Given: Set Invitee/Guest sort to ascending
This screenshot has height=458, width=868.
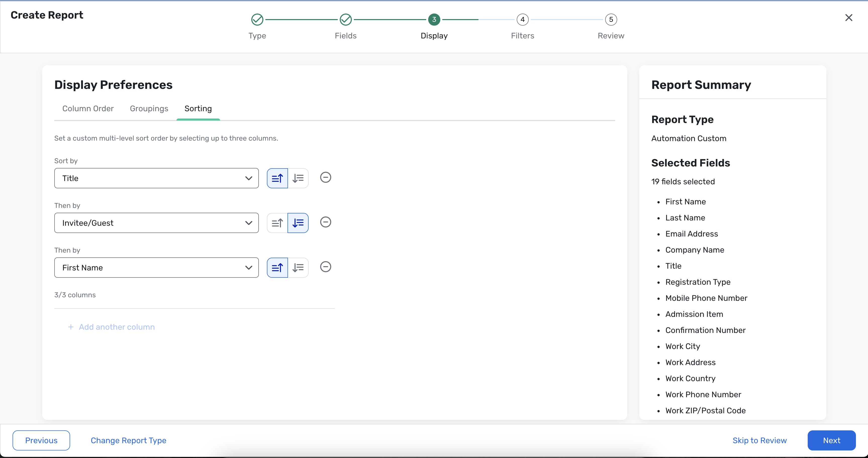Looking at the screenshot, I should [277, 223].
